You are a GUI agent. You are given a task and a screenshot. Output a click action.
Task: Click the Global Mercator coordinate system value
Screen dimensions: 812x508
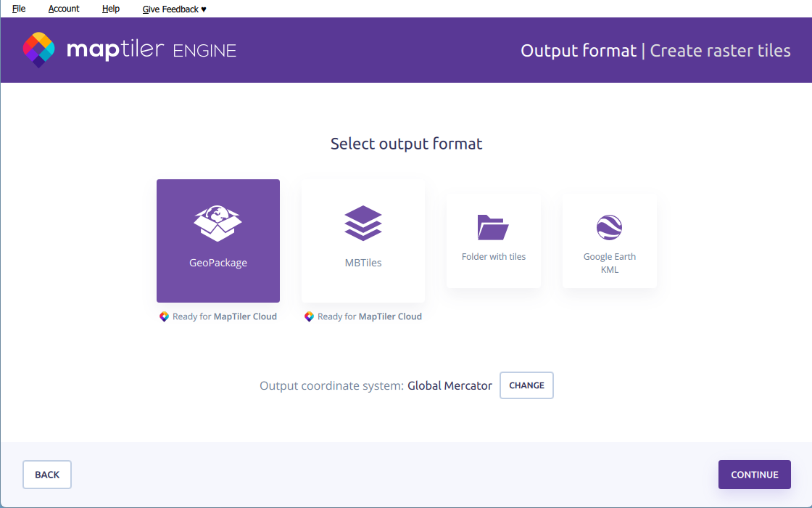click(449, 386)
